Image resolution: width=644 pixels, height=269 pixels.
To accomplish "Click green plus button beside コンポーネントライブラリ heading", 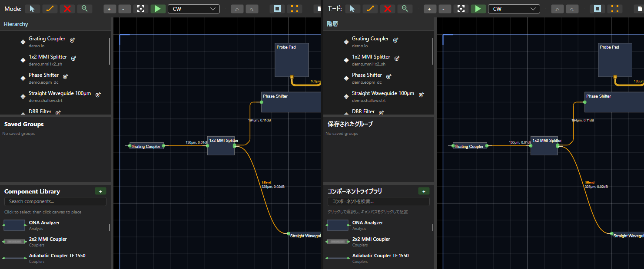I will pyautogui.click(x=424, y=191).
